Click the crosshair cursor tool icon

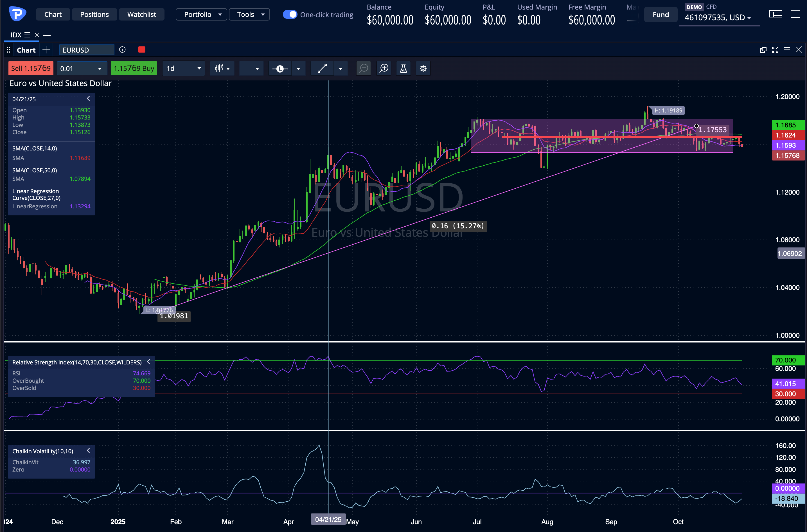pyautogui.click(x=248, y=69)
